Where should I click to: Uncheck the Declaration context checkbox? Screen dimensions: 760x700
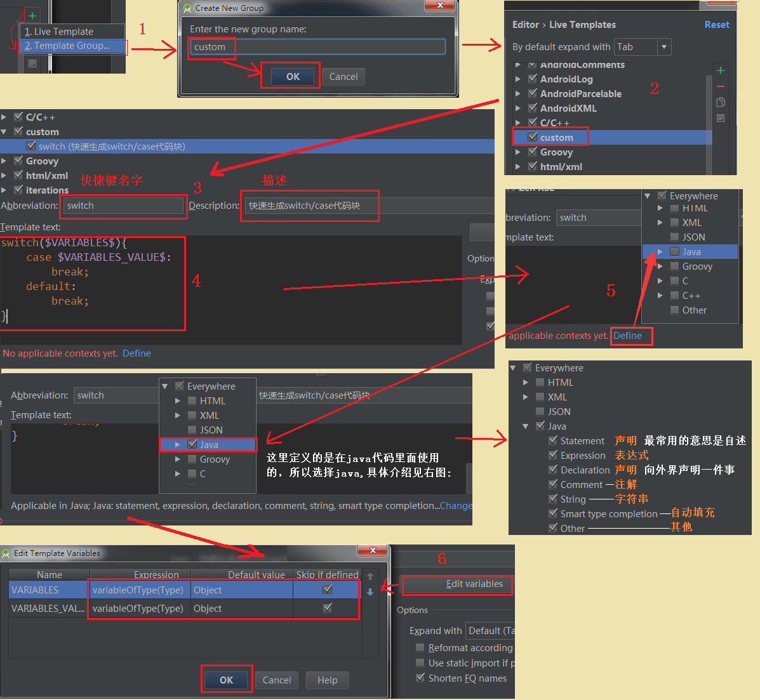[x=553, y=470]
